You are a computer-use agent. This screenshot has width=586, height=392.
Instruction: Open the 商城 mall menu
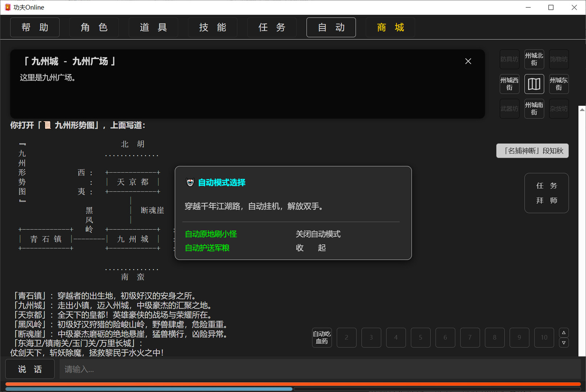pos(390,27)
